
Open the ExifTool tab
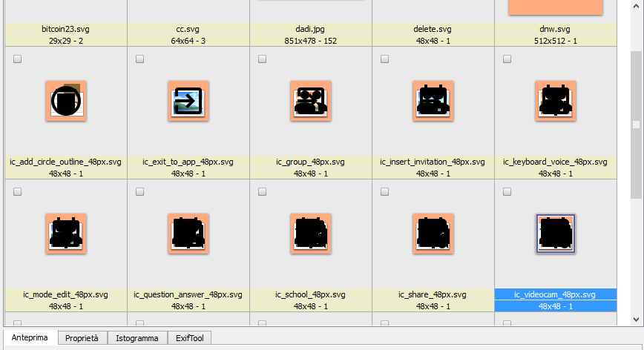(x=190, y=338)
